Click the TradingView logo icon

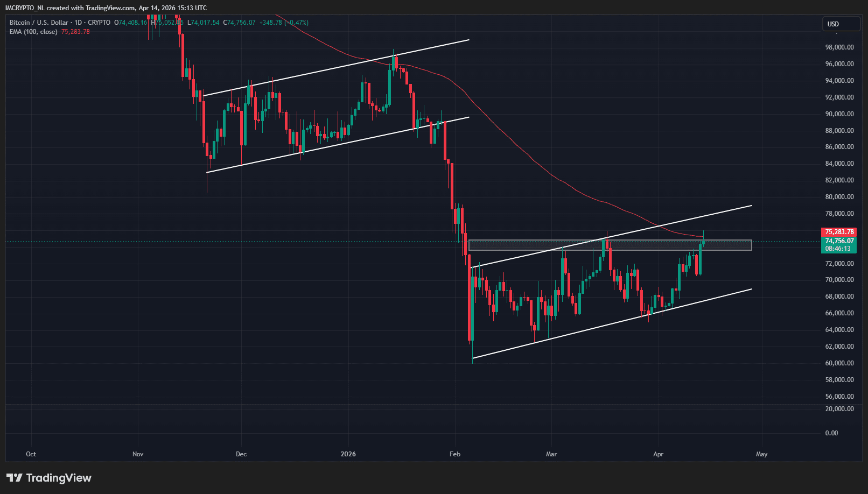(x=15, y=478)
